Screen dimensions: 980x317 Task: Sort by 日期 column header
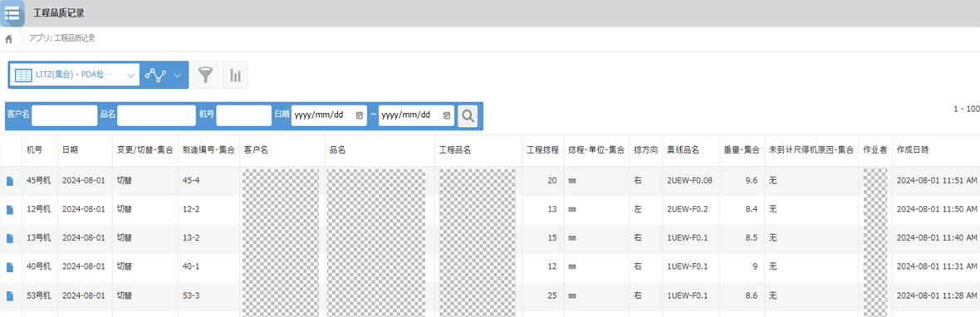point(70,150)
